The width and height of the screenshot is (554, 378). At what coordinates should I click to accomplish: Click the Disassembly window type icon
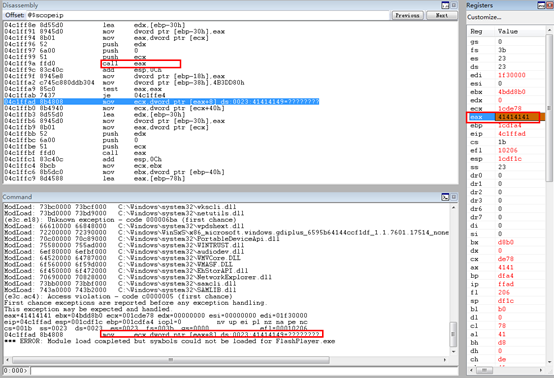coord(445,5)
